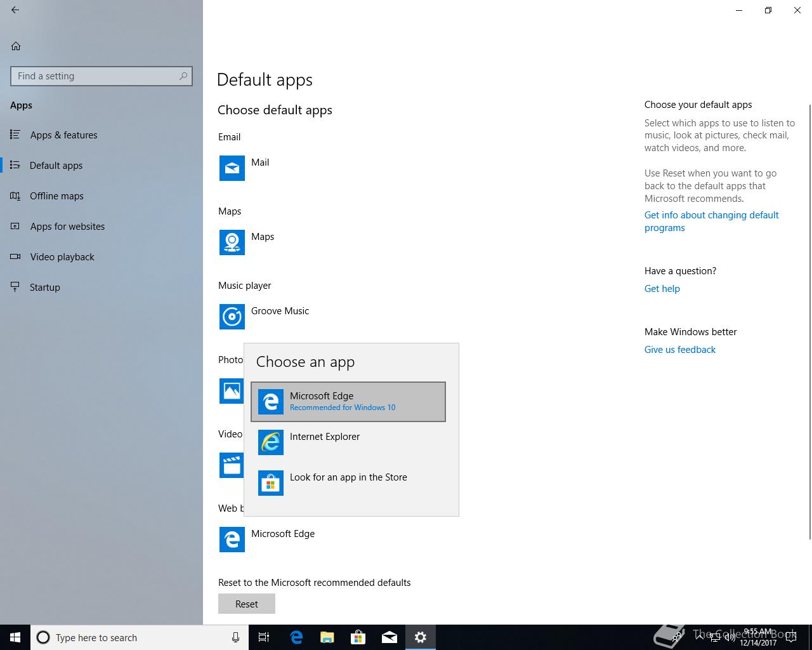The width and height of the screenshot is (812, 650).
Task: Select the Store bag icon in the popup
Action: pos(271,483)
